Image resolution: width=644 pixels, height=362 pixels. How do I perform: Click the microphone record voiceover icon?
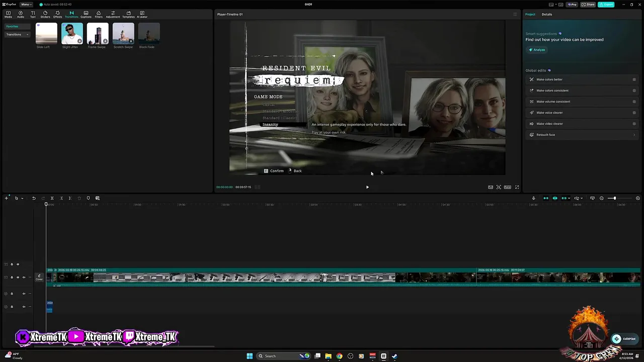533,198
